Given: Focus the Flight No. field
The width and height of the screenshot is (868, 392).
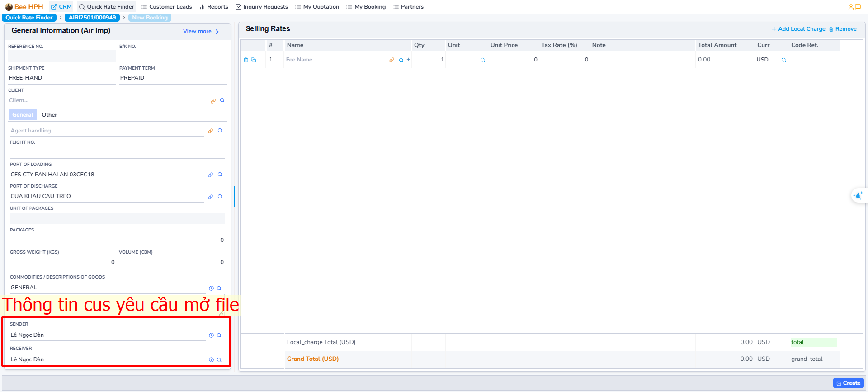Looking at the screenshot, I should pyautogui.click(x=117, y=152).
